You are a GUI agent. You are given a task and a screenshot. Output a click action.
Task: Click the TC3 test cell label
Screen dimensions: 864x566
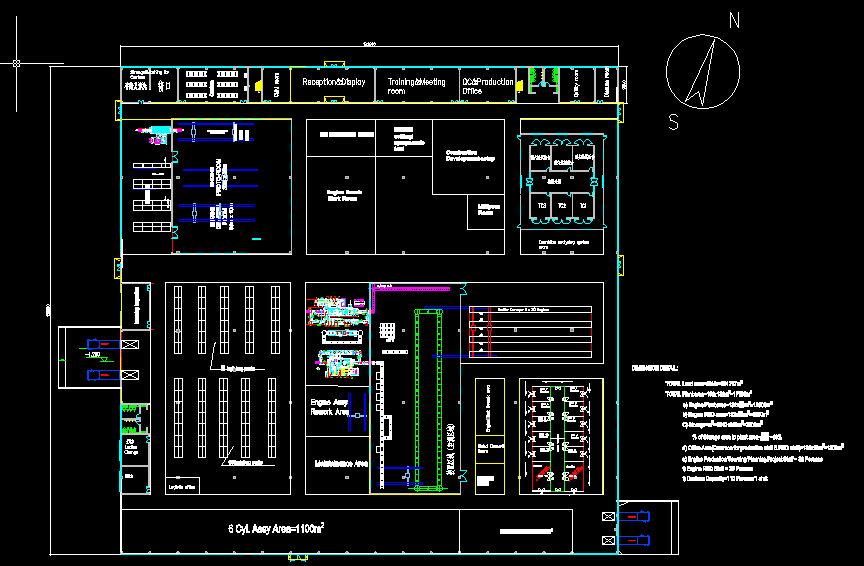click(x=542, y=206)
